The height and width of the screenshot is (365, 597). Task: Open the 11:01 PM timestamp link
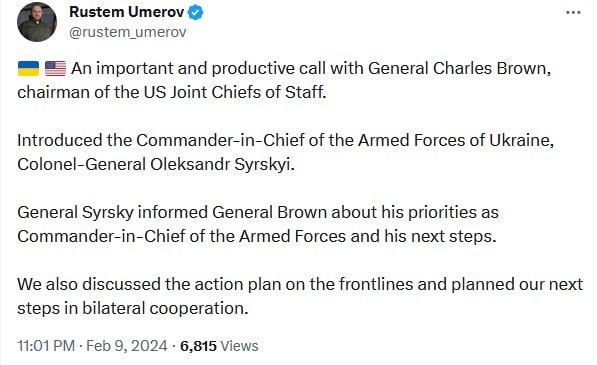[46, 346]
